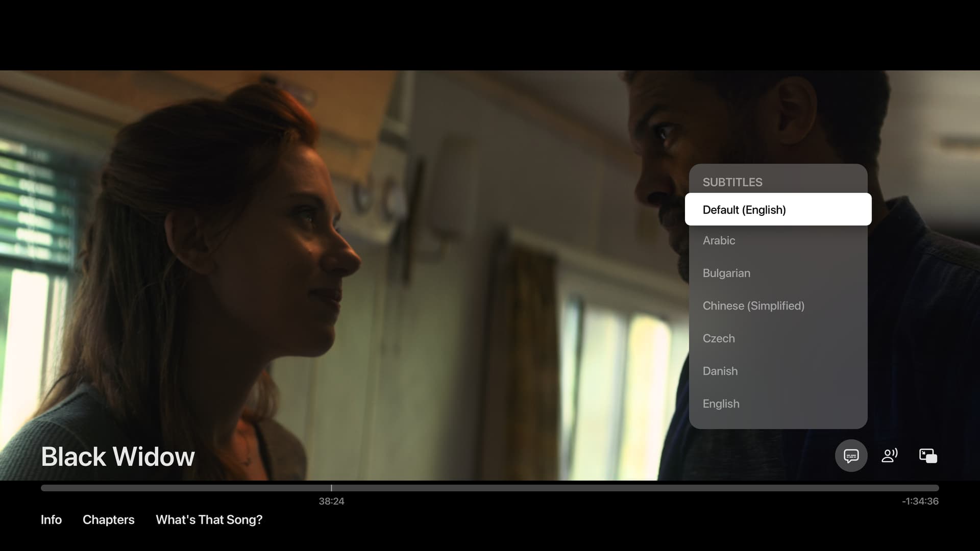Select Czech subtitle option
The image size is (980, 551).
(x=719, y=338)
